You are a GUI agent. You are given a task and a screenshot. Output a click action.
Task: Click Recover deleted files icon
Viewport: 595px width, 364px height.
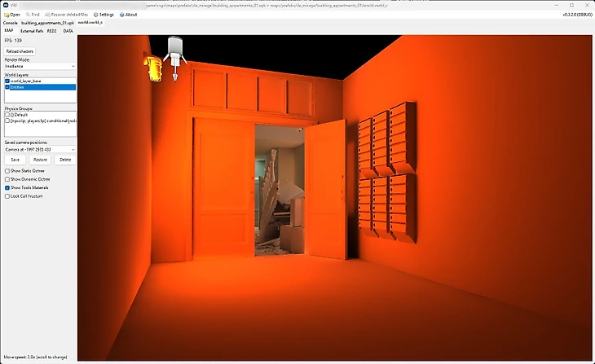coord(48,15)
